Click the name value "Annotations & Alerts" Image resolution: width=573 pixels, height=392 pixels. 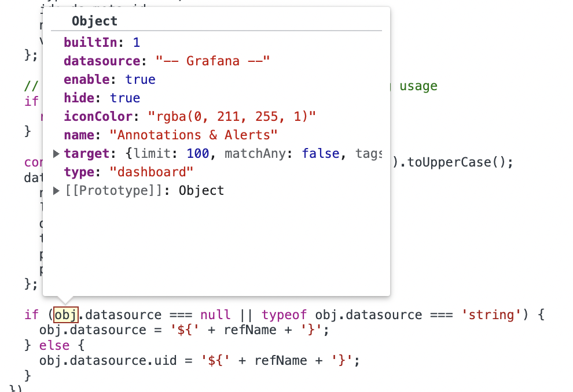[x=194, y=135]
